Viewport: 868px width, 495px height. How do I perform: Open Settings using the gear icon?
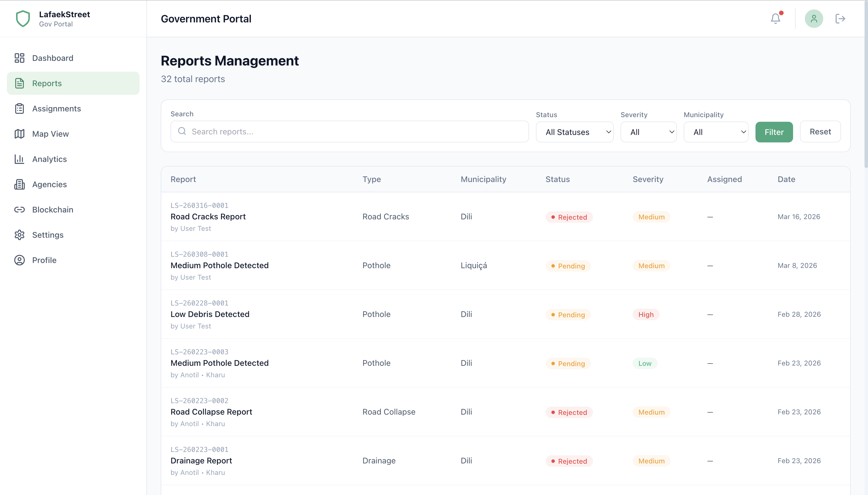[19, 235]
